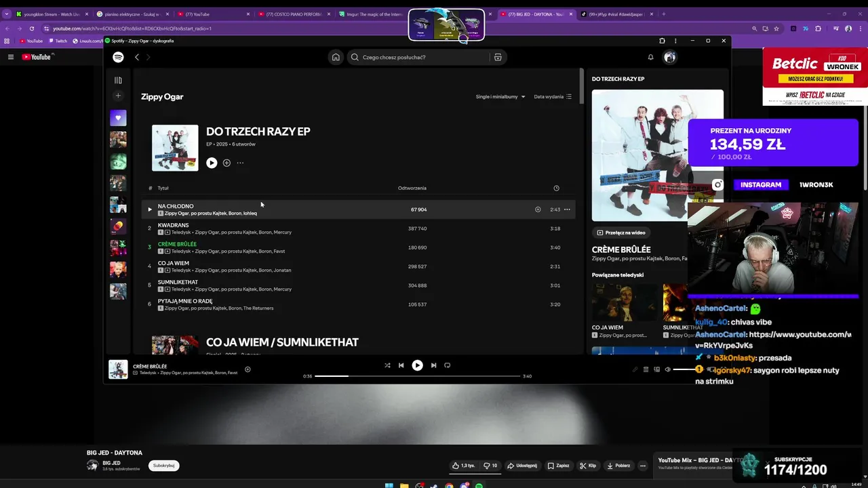The width and height of the screenshot is (868, 488).
Task: Mute the Spotify volume speaker icon
Action: click(667, 369)
